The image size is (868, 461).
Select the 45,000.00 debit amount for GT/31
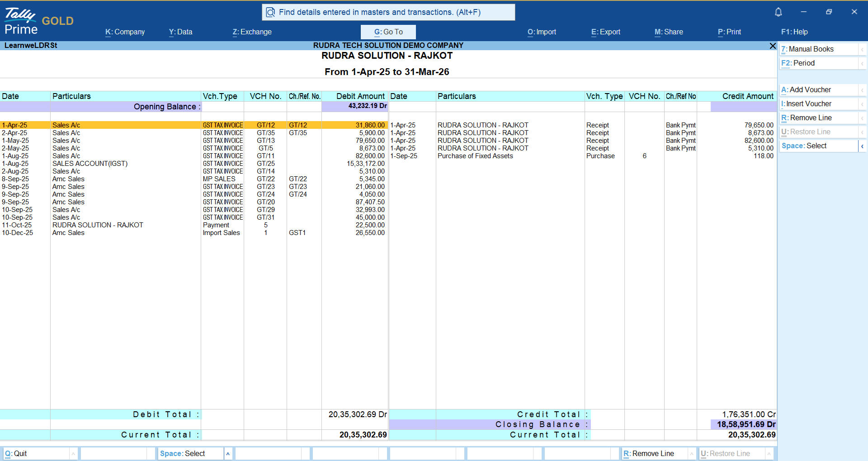tap(370, 217)
